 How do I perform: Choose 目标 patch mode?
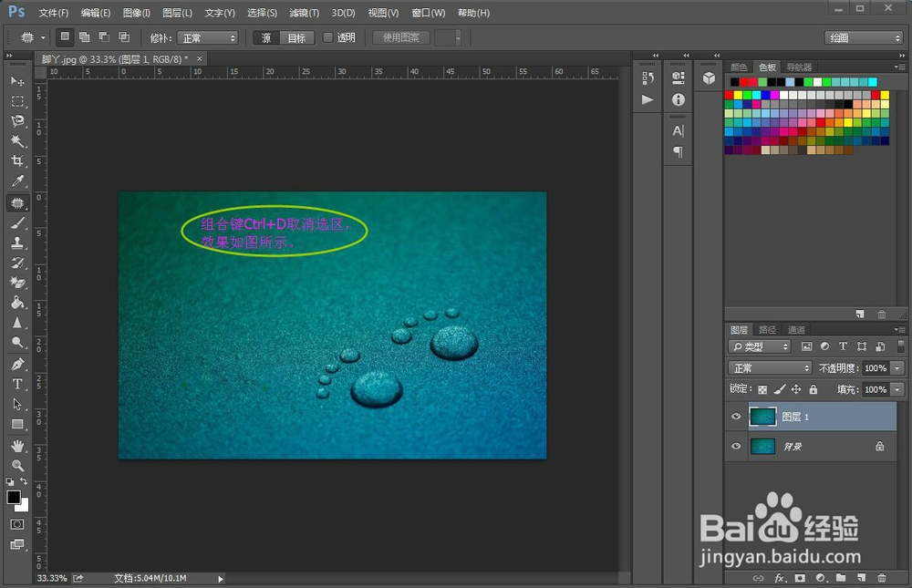(296, 37)
